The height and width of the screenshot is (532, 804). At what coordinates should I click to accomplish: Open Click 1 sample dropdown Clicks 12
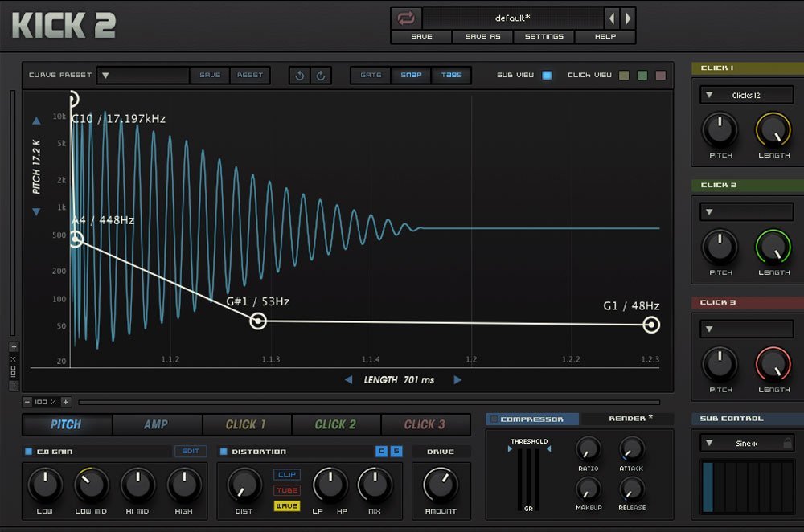(747, 96)
